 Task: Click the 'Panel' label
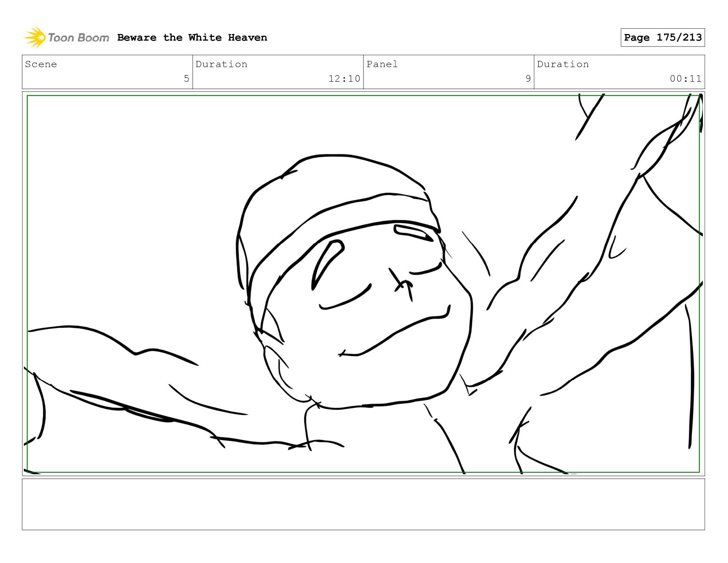tap(382, 64)
